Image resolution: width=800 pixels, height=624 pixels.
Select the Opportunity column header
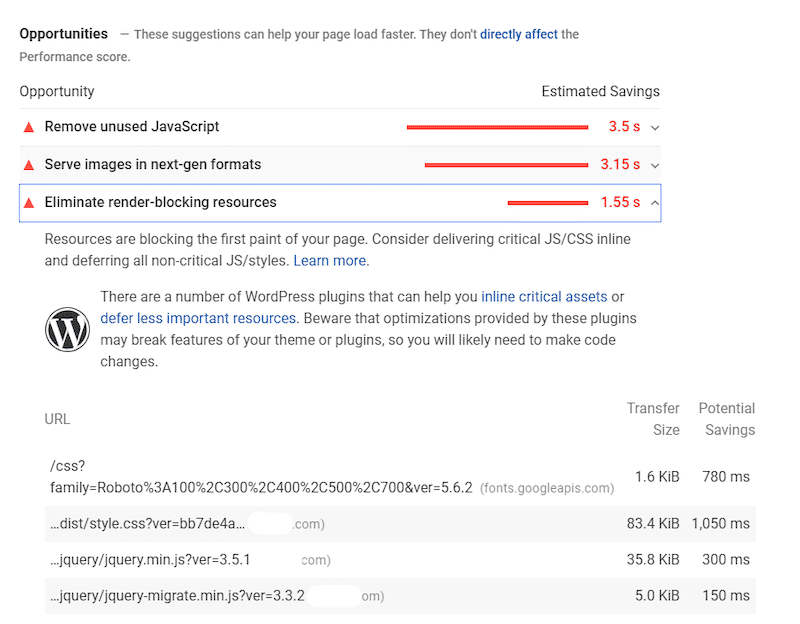coord(56,91)
